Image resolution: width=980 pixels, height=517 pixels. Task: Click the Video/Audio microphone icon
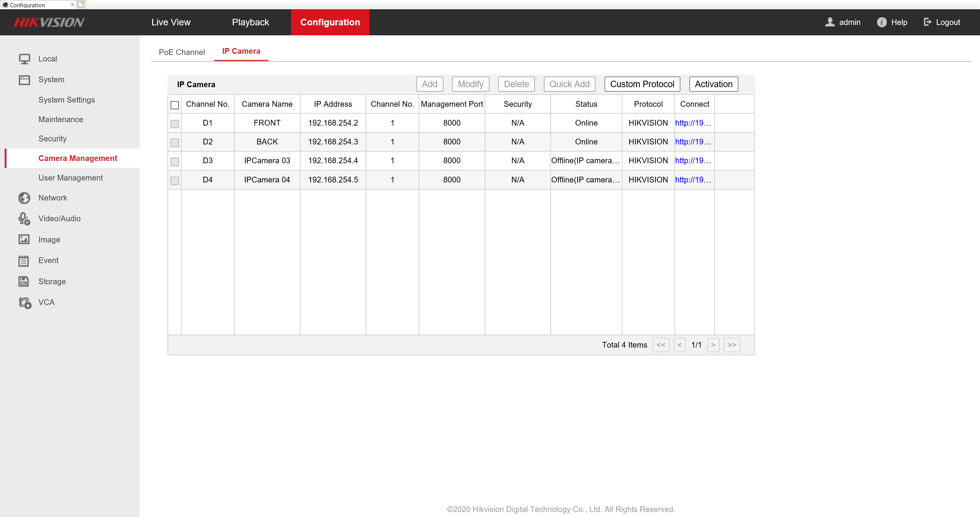(24, 219)
